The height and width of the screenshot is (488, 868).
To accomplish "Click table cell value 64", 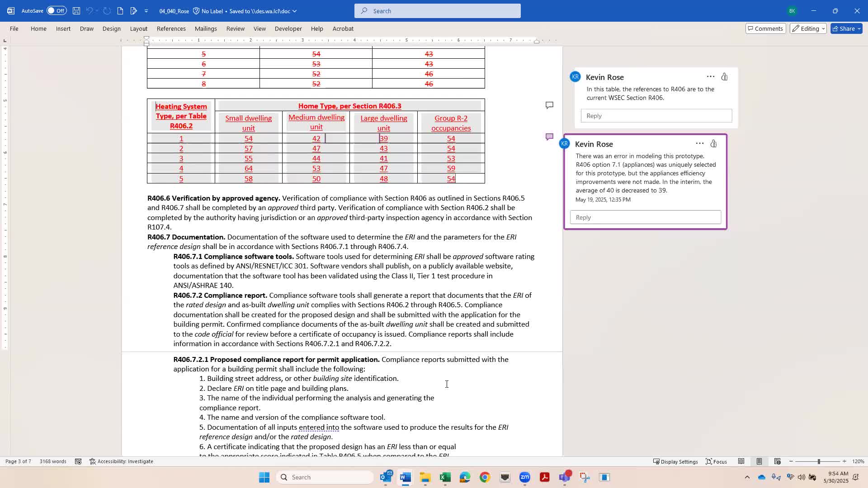I will coord(249,169).
